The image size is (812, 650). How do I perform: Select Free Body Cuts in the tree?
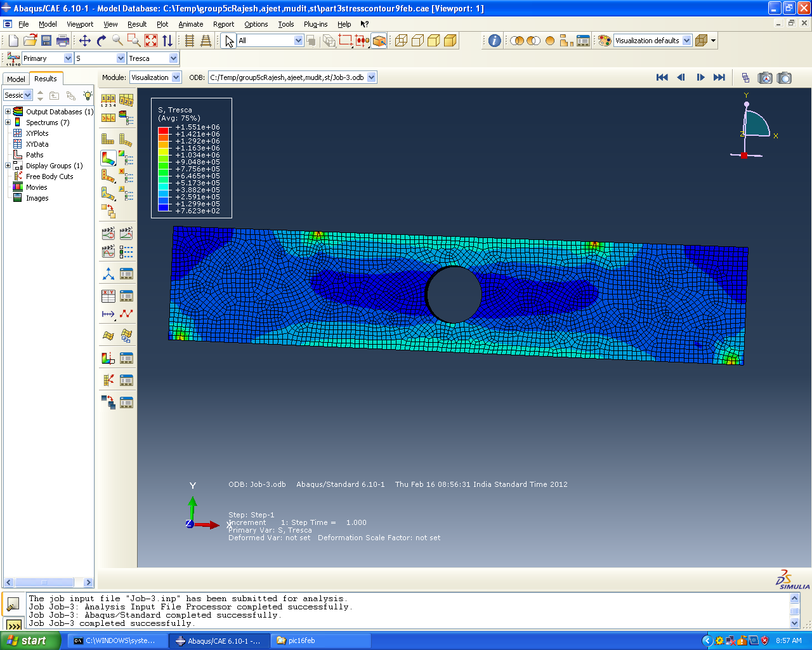click(49, 176)
